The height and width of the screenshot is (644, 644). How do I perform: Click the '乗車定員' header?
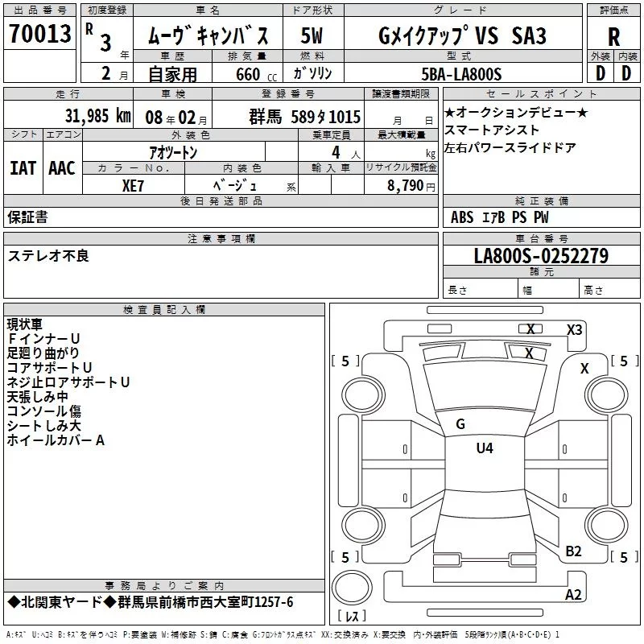click(331, 134)
